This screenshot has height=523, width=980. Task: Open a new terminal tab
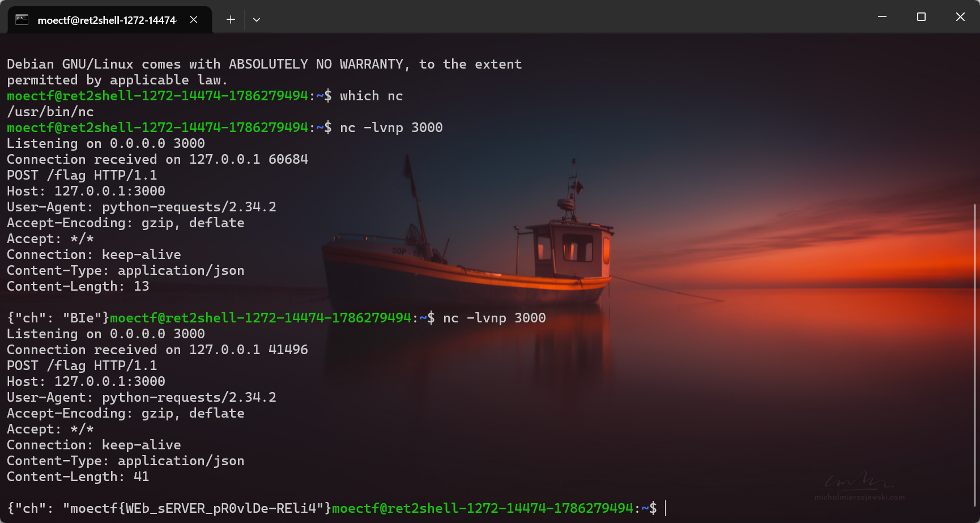coord(231,20)
